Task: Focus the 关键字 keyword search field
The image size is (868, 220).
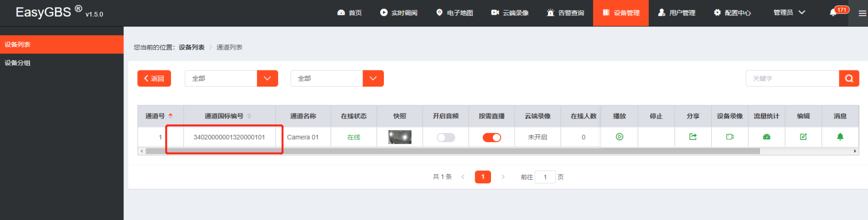Action: 792,78
